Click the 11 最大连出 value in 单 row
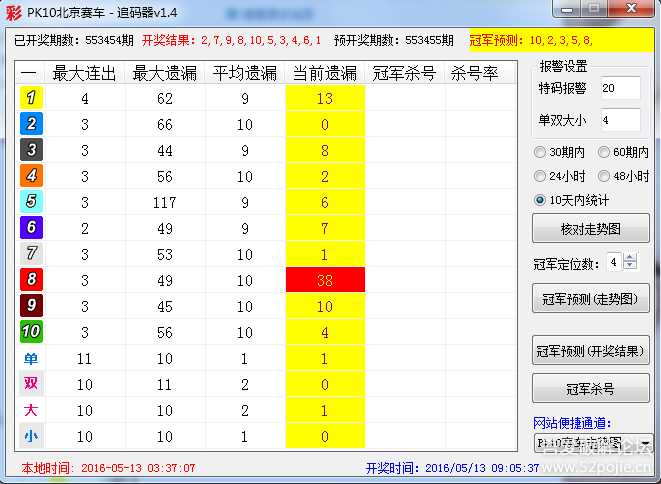The width and height of the screenshot is (661, 484). pos(84,359)
